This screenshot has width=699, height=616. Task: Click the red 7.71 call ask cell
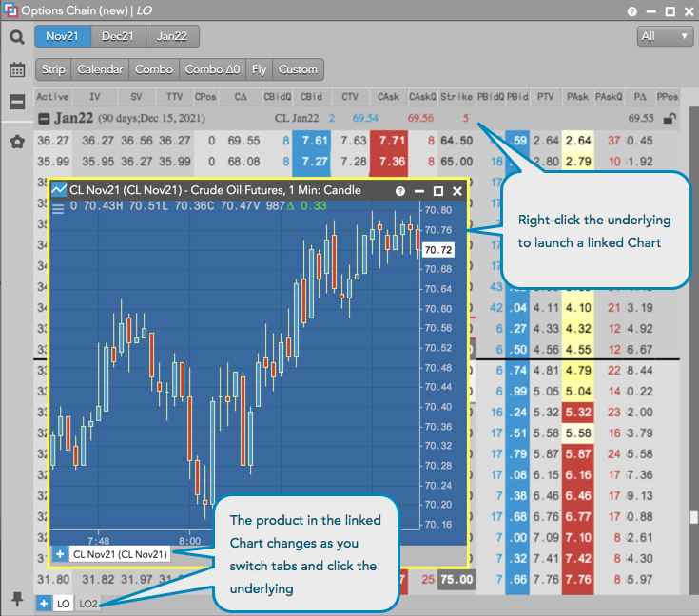pyautogui.click(x=388, y=141)
